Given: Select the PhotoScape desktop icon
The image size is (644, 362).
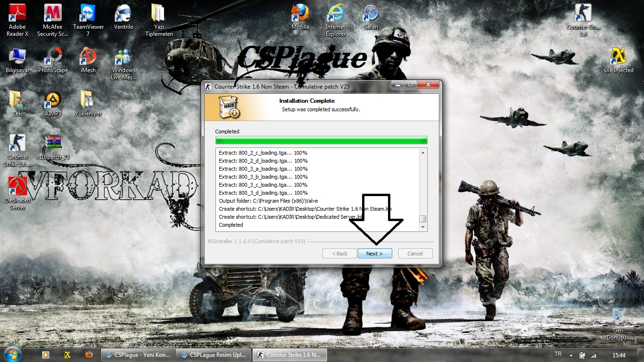Looking at the screenshot, I should pyautogui.click(x=53, y=58).
